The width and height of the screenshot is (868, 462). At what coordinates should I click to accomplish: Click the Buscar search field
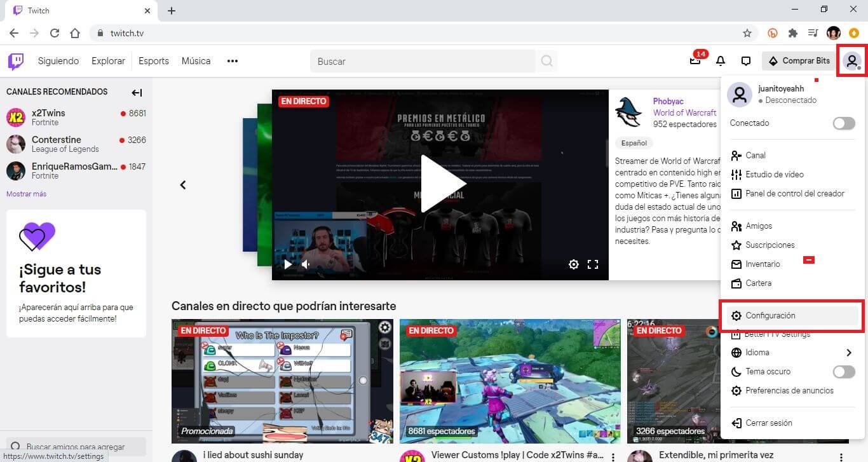point(423,61)
